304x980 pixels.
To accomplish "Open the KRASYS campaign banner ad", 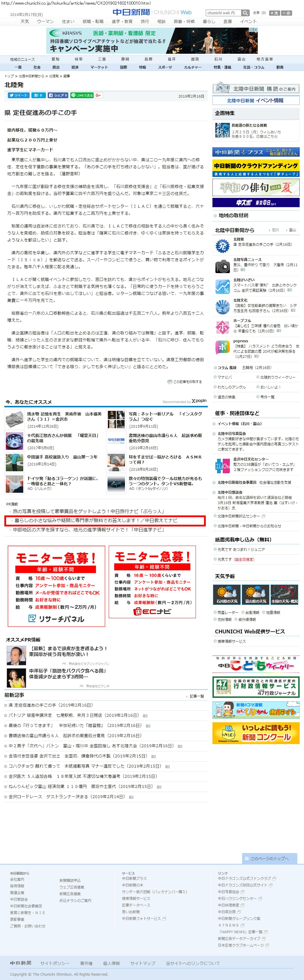I will 152,40.
